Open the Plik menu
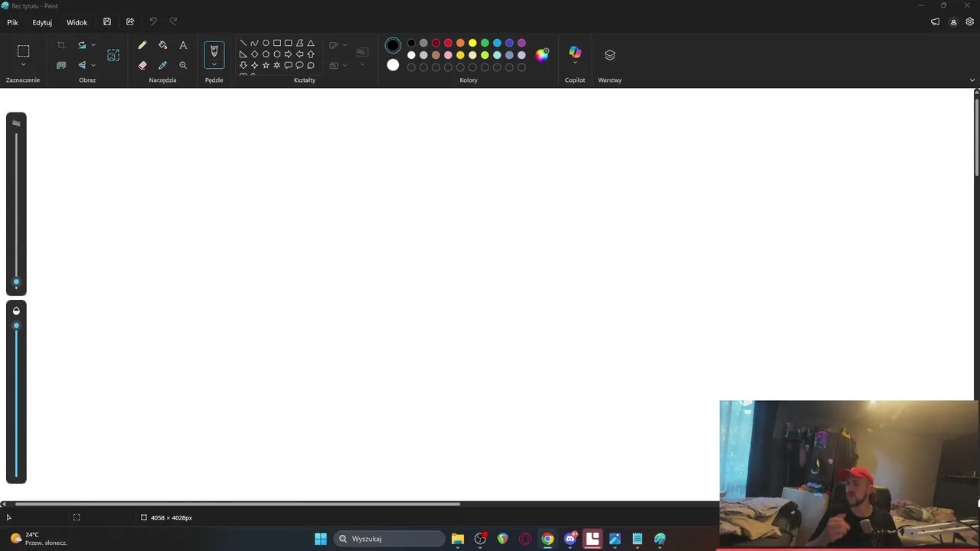980x551 pixels. 12,22
